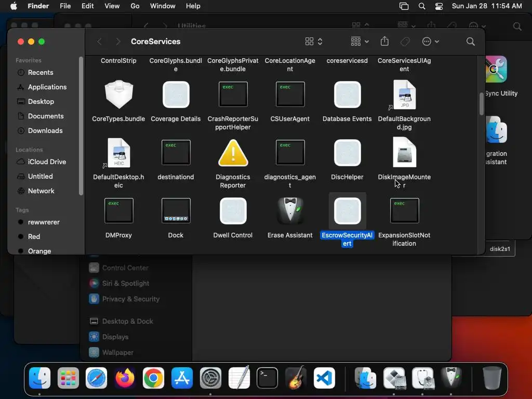This screenshot has width=532, height=399.
Task: Select the Dock app icon in CoreServices
Action: point(176,211)
